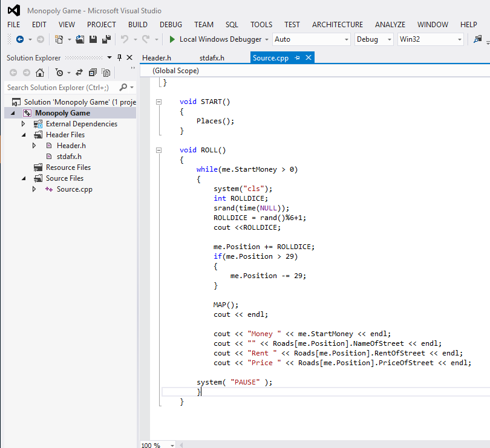490x448 pixels.
Task: Click the Visual Studio logo icon
Action: tap(14, 11)
